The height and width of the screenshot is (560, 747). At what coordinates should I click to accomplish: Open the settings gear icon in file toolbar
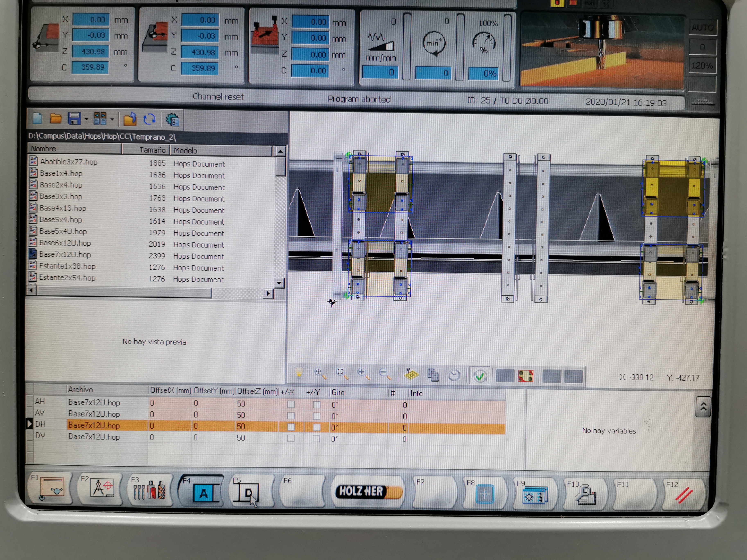coord(173,120)
